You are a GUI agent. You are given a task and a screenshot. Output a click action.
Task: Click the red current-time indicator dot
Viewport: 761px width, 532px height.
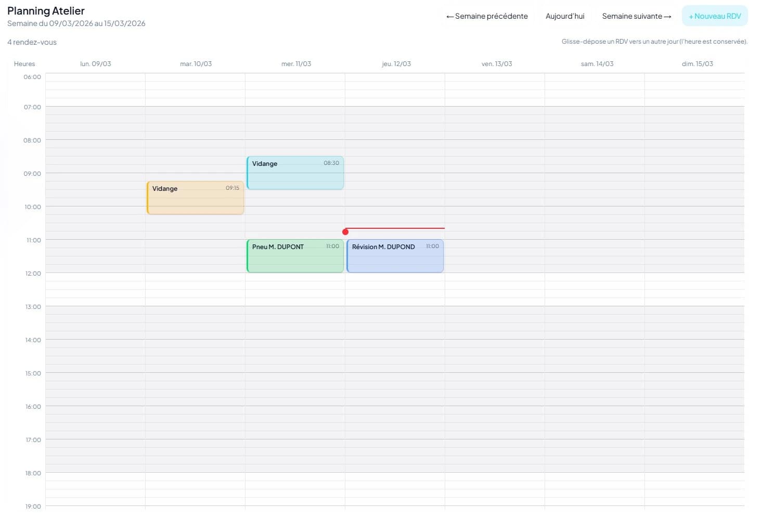345,231
